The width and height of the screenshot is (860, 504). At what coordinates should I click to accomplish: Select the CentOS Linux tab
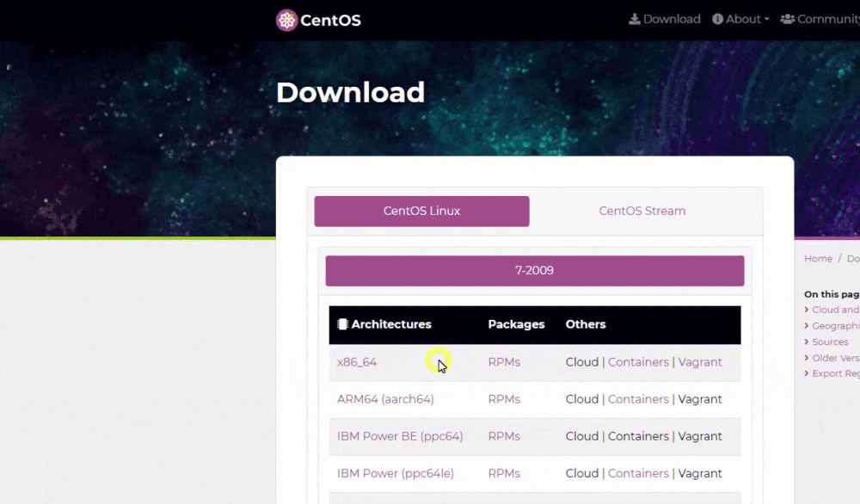pyautogui.click(x=421, y=211)
